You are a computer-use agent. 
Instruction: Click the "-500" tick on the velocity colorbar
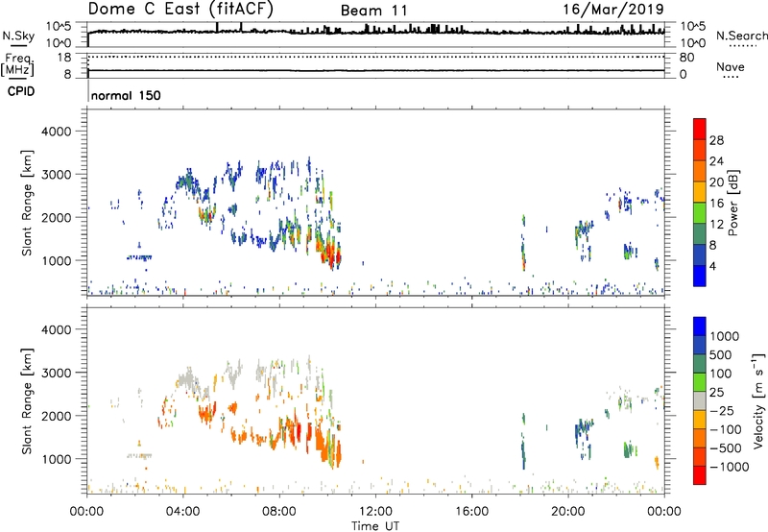pyautogui.click(x=725, y=447)
